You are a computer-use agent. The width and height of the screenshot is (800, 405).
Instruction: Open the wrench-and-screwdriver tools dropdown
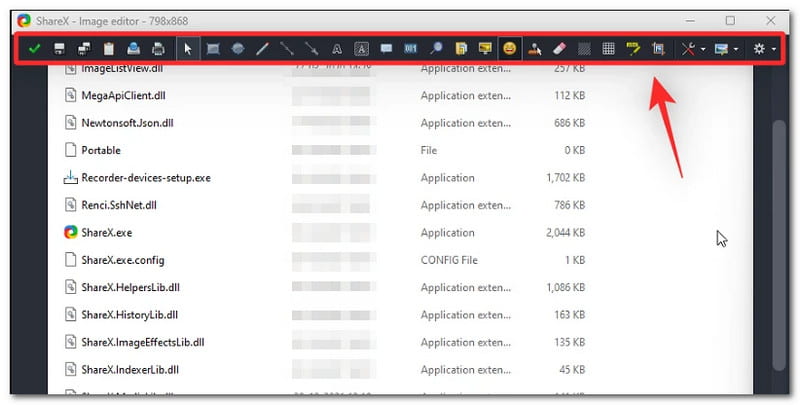click(x=692, y=49)
